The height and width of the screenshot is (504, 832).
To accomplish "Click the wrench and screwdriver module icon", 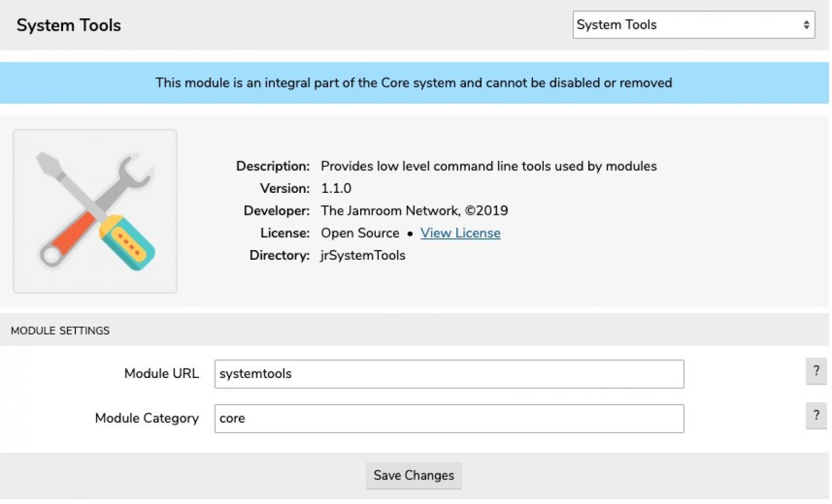I will pos(95,211).
